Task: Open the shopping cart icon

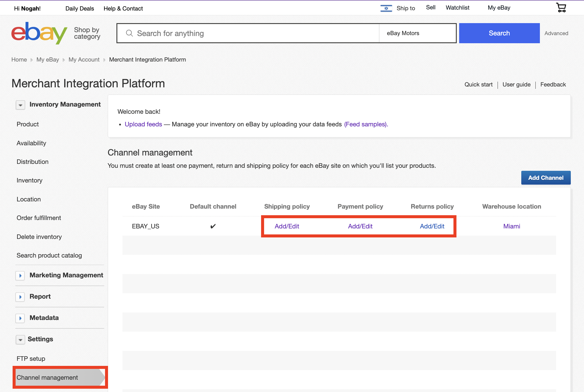Action: pyautogui.click(x=561, y=8)
